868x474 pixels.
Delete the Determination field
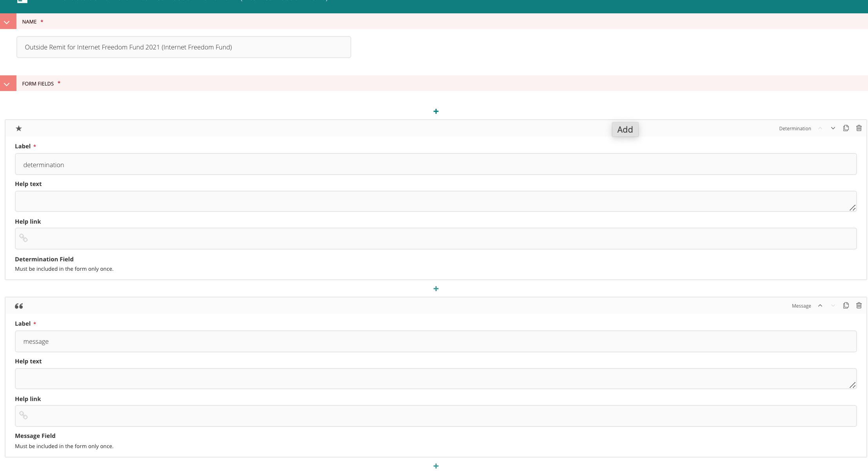click(x=859, y=128)
